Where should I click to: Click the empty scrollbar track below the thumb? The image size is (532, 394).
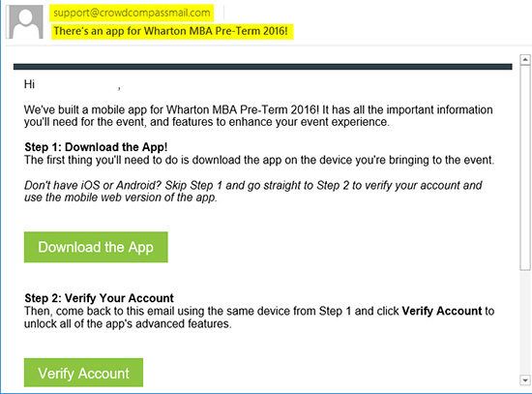pyautogui.click(x=525, y=322)
